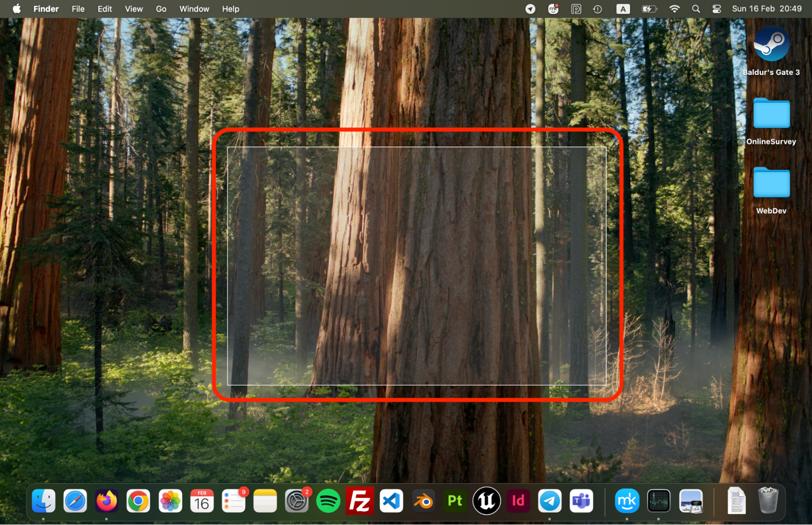Show the battery status menu
The height and width of the screenshot is (525, 812).
click(649, 9)
